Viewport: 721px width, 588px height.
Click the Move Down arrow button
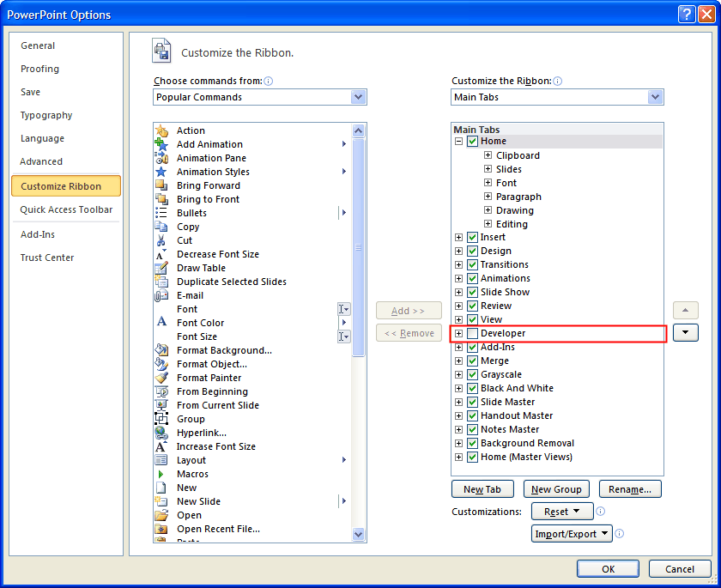pyautogui.click(x=685, y=332)
